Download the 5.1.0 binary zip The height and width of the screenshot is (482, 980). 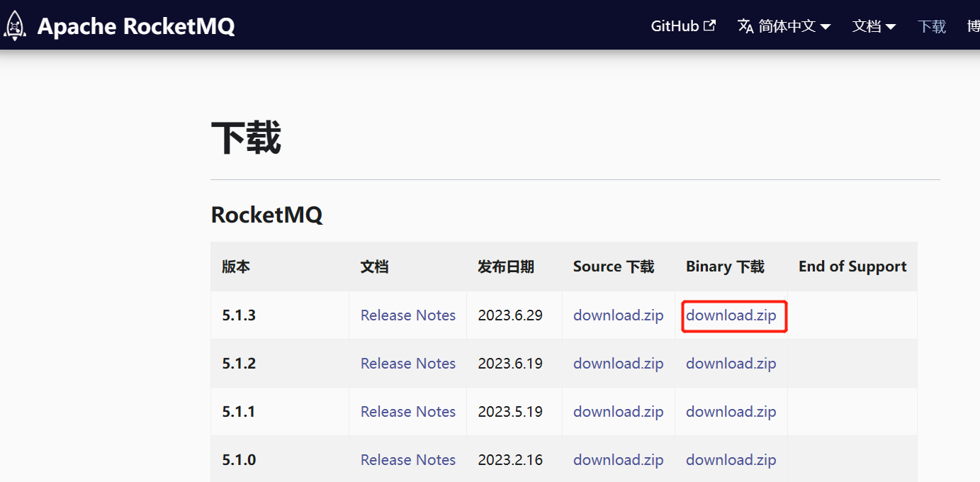pyautogui.click(x=731, y=459)
